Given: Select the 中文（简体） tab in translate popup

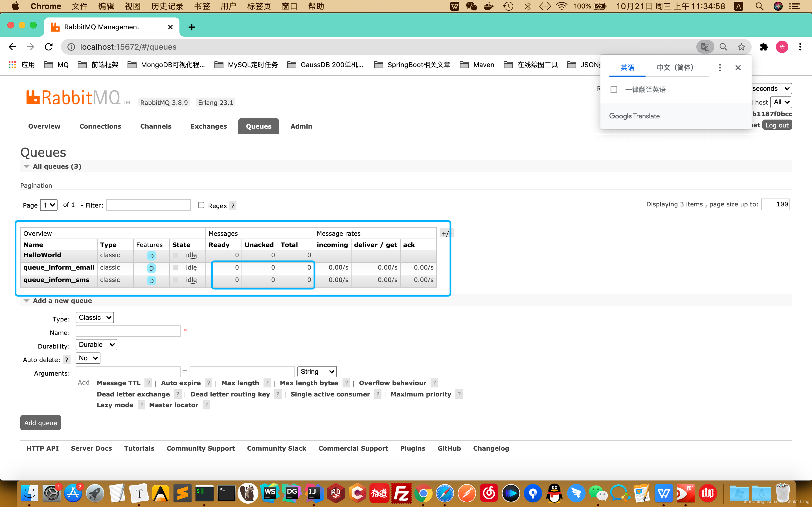Looking at the screenshot, I should pos(675,67).
